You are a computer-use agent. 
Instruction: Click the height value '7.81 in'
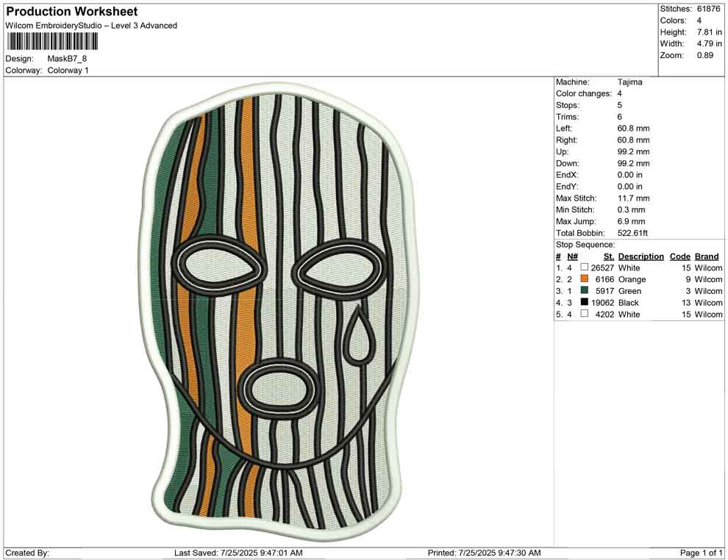(x=710, y=32)
